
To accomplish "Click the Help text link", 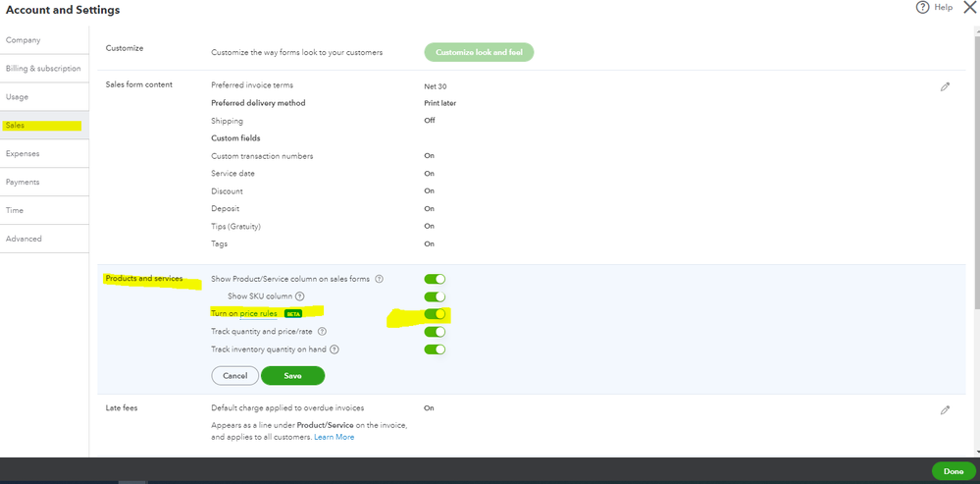I will 943,8.
